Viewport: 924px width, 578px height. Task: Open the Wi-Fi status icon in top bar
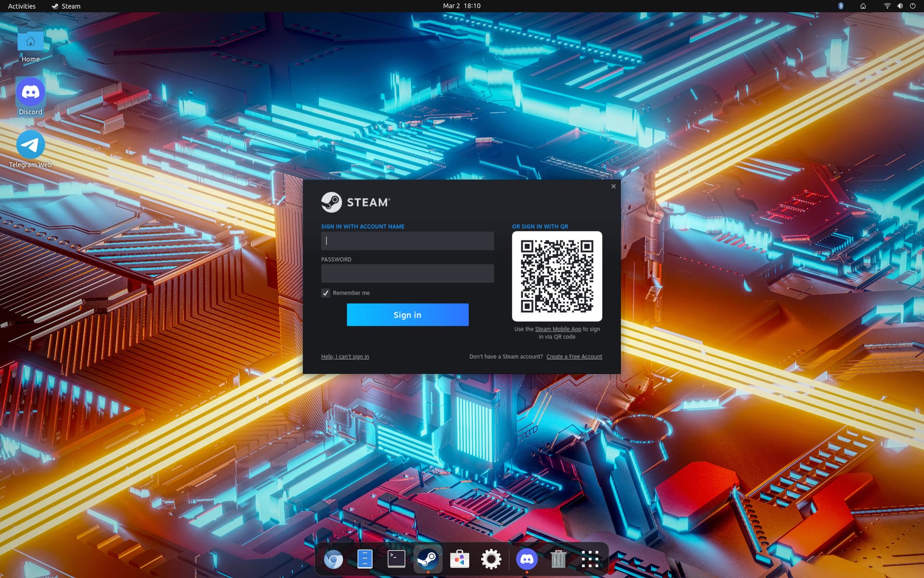click(887, 6)
